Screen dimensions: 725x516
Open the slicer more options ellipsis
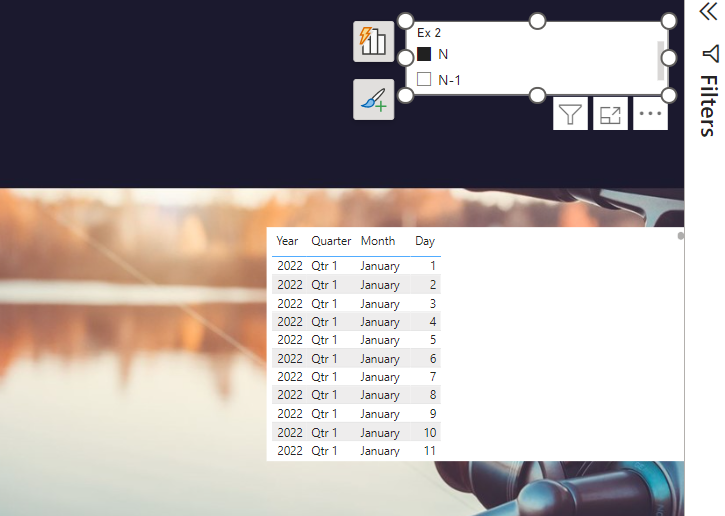point(650,114)
